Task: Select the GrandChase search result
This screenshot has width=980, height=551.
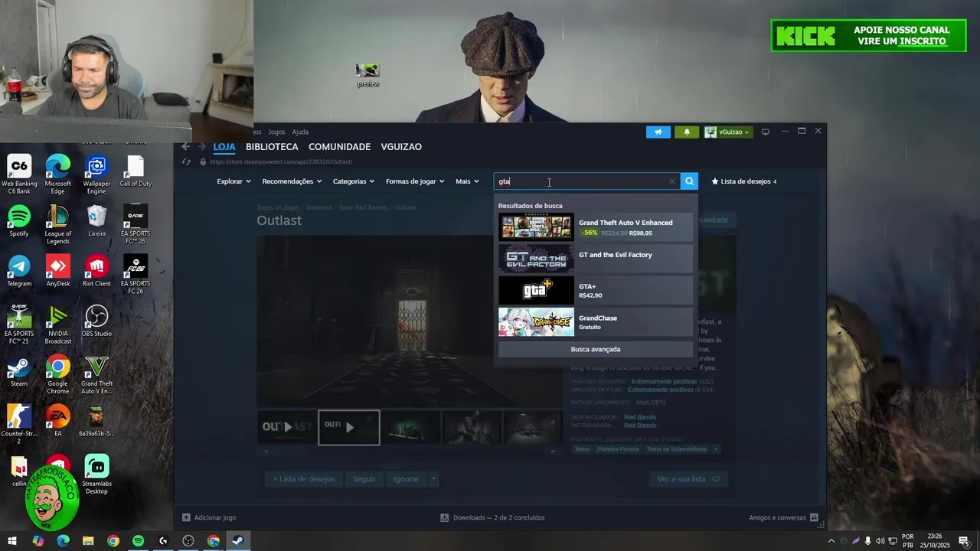Action: coord(595,322)
